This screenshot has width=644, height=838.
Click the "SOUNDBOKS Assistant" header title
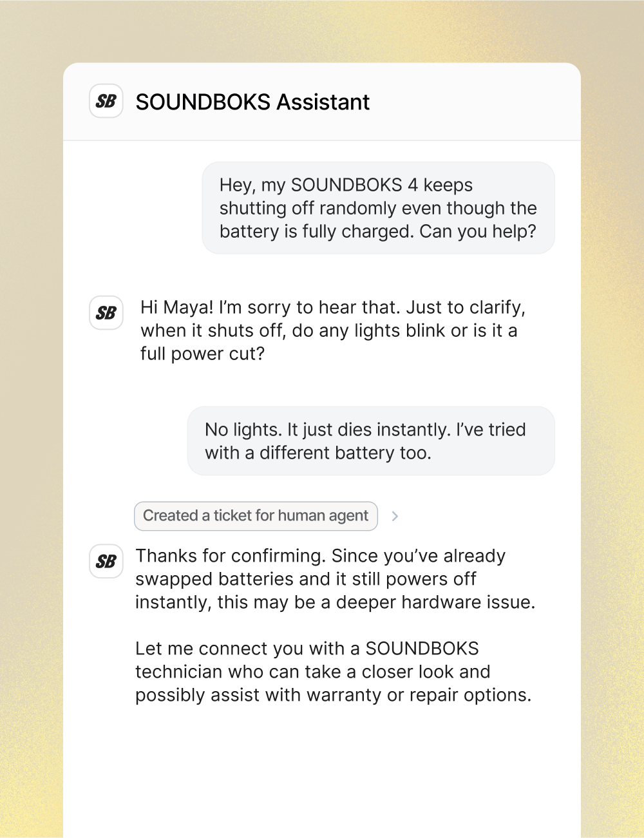[x=252, y=102]
